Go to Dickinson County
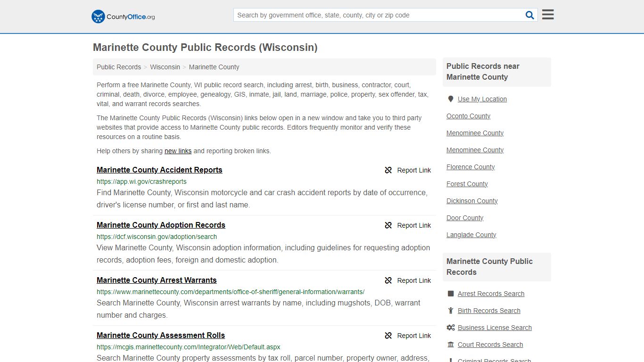This screenshot has width=644, height=362. point(472,201)
